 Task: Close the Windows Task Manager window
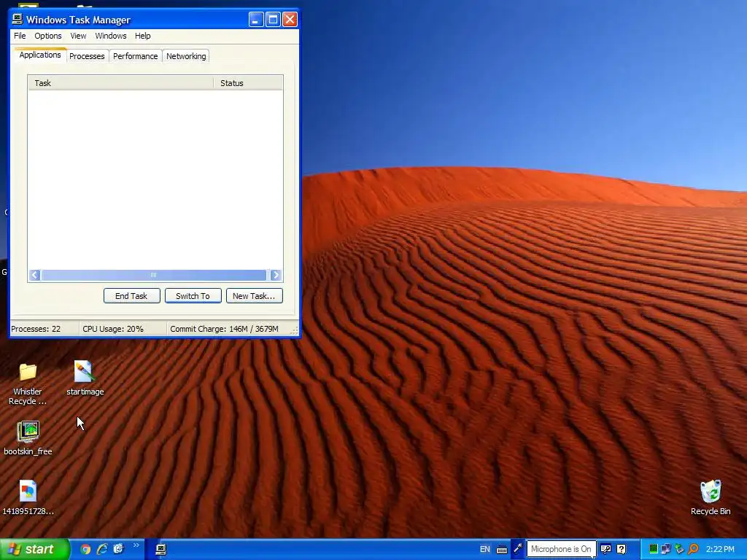(290, 20)
